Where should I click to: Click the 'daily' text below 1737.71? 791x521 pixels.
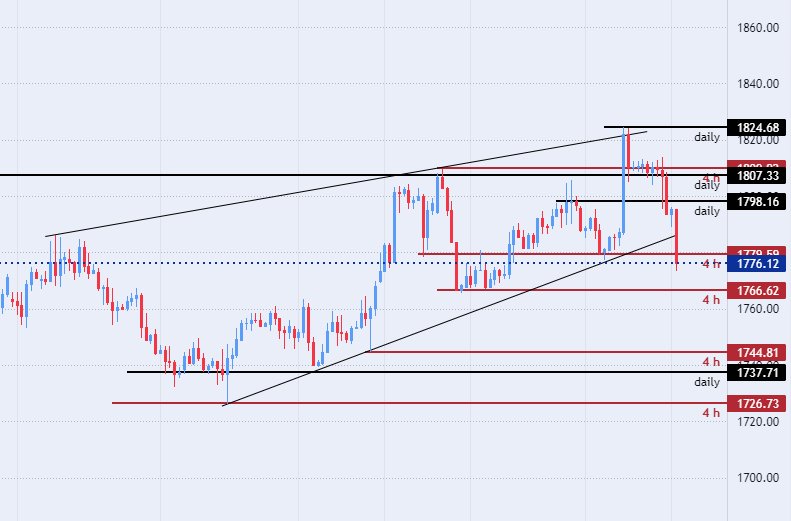[x=707, y=382]
